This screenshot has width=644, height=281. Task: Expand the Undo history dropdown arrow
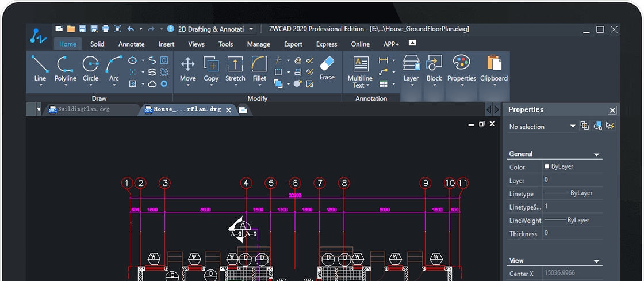(x=141, y=29)
